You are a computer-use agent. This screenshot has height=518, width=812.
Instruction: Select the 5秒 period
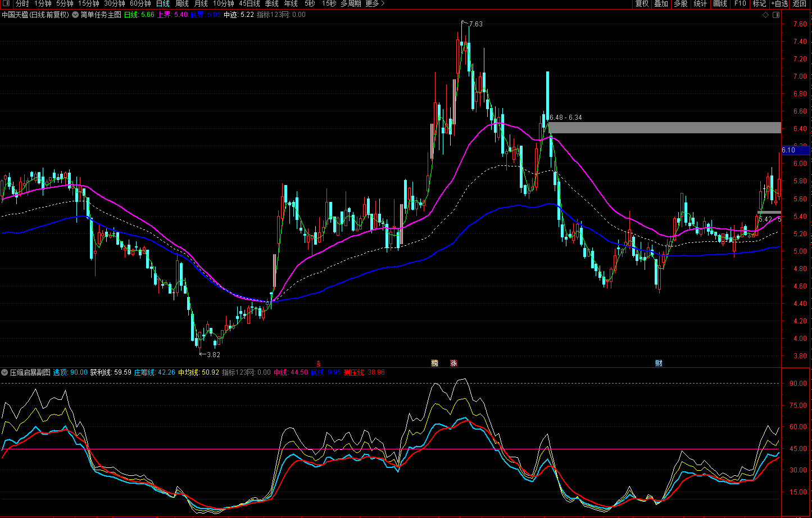coord(310,3)
